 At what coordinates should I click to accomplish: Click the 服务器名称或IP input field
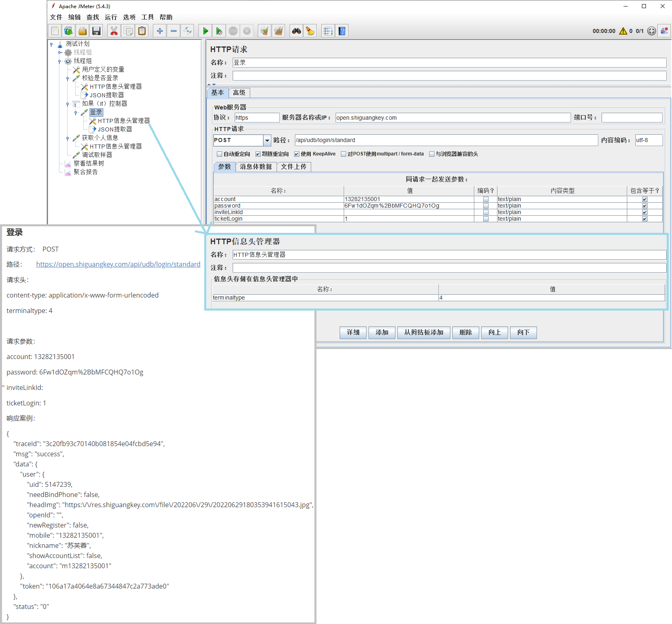(453, 118)
